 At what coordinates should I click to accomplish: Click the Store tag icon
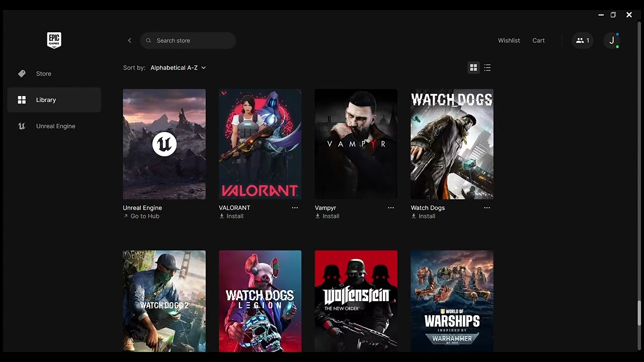point(22,73)
